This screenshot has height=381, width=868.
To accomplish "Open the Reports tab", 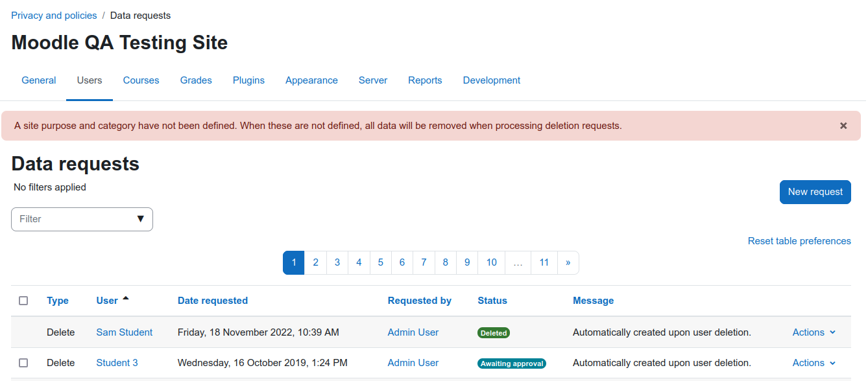I will click(425, 80).
